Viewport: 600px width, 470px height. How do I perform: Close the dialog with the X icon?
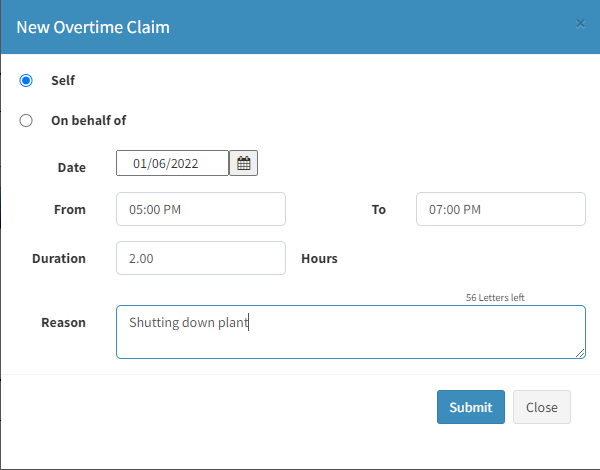point(580,24)
